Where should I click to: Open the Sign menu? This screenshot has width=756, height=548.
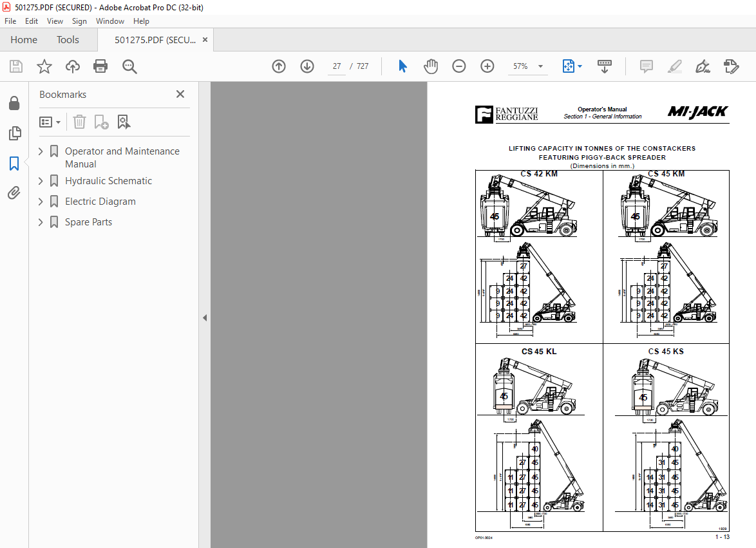click(79, 21)
